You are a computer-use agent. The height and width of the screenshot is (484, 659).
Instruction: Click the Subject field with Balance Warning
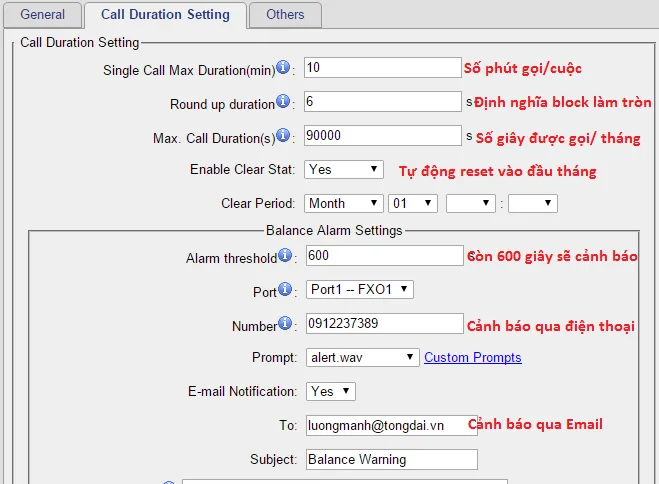pos(390,459)
